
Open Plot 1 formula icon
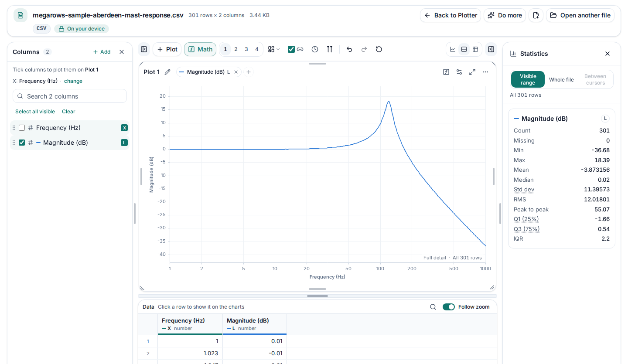(446, 72)
